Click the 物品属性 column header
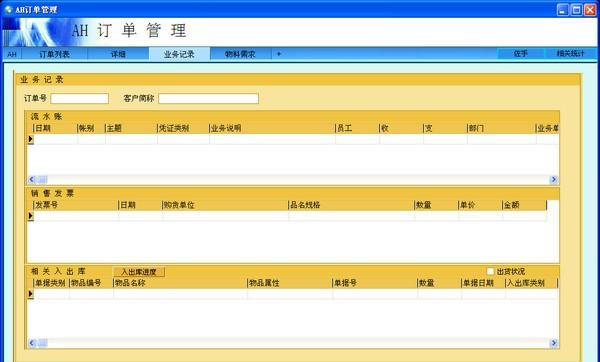The height and width of the screenshot is (362, 600). (290, 283)
